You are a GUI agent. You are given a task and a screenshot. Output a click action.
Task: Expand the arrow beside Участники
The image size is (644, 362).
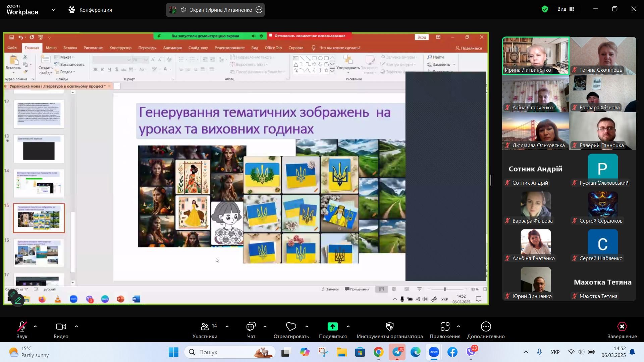pyautogui.click(x=227, y=326)
